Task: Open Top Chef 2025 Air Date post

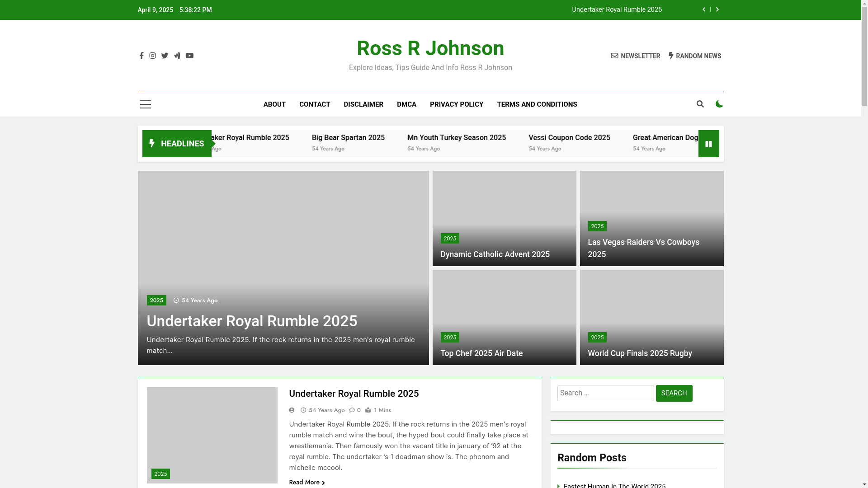Action: coord(481,353)
